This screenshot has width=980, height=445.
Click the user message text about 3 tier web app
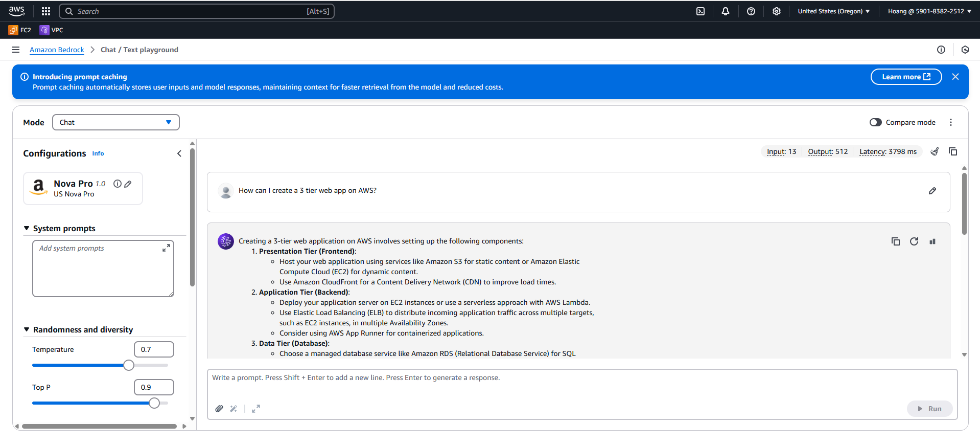tap(308, 190)
